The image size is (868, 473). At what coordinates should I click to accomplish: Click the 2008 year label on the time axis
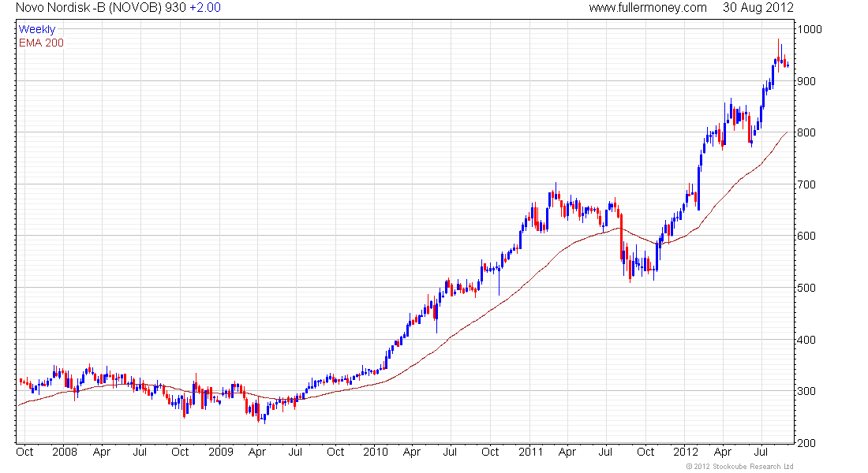tap(65, 452)
